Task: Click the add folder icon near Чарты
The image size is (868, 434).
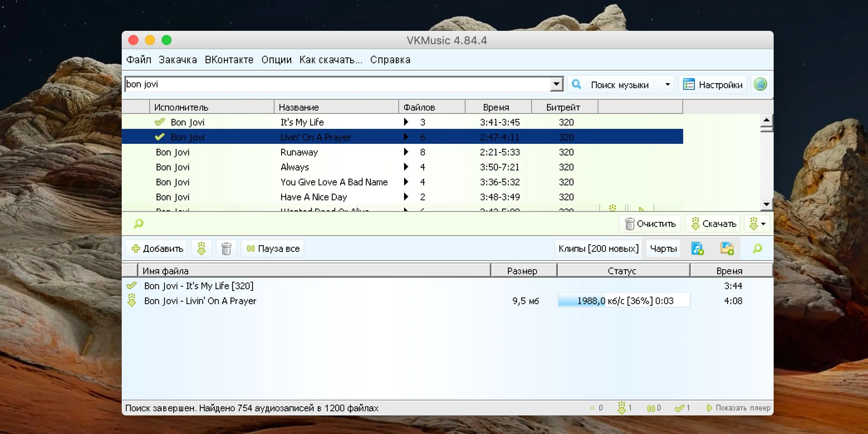Action: (727, 249)
